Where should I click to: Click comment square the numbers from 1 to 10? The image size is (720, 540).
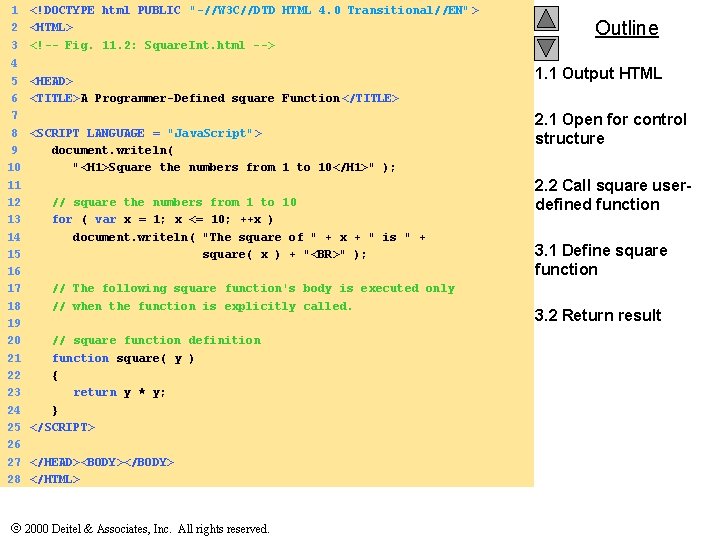[174, 202]
